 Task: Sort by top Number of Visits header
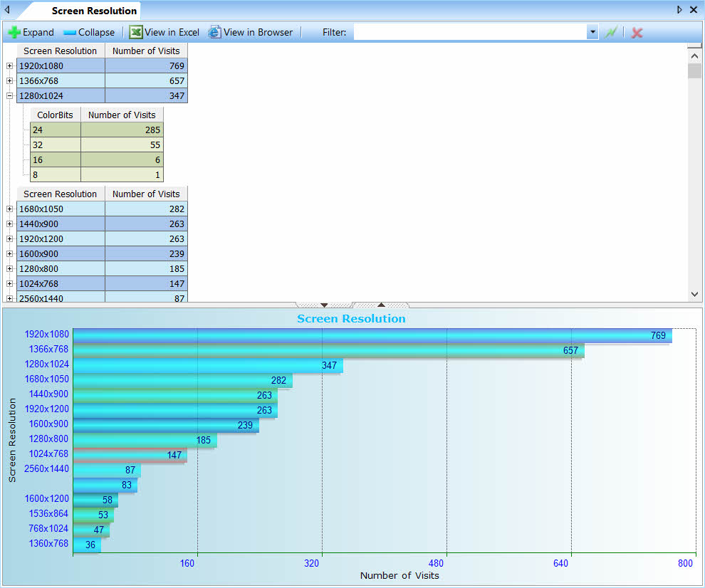coord(146,51)
